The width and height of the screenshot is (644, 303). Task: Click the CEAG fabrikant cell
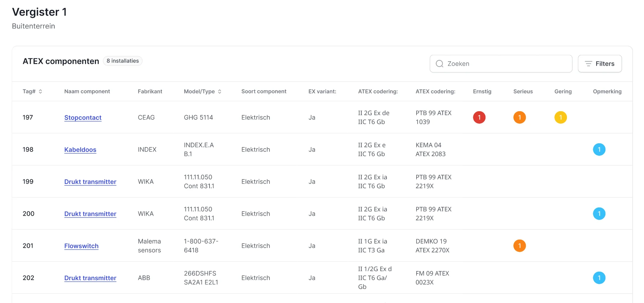pyautogui.click(x=146, y=117)
